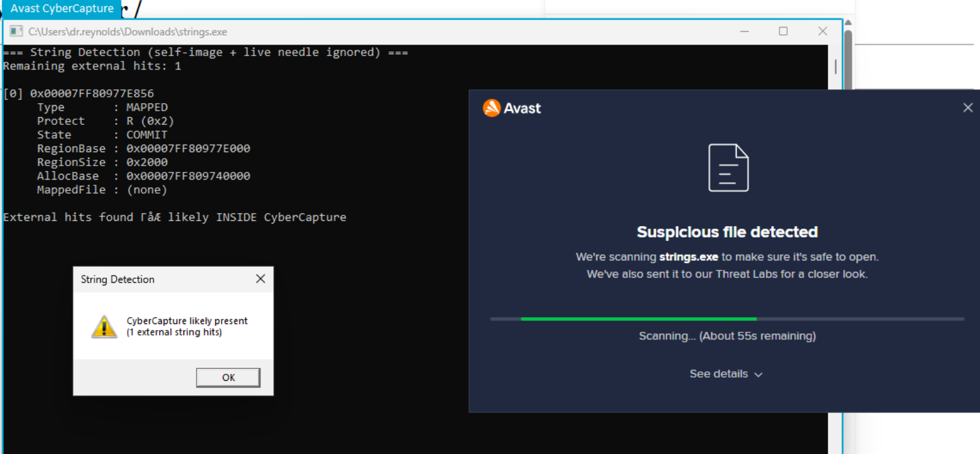Click 'External hits found' console line

point(174,217)
